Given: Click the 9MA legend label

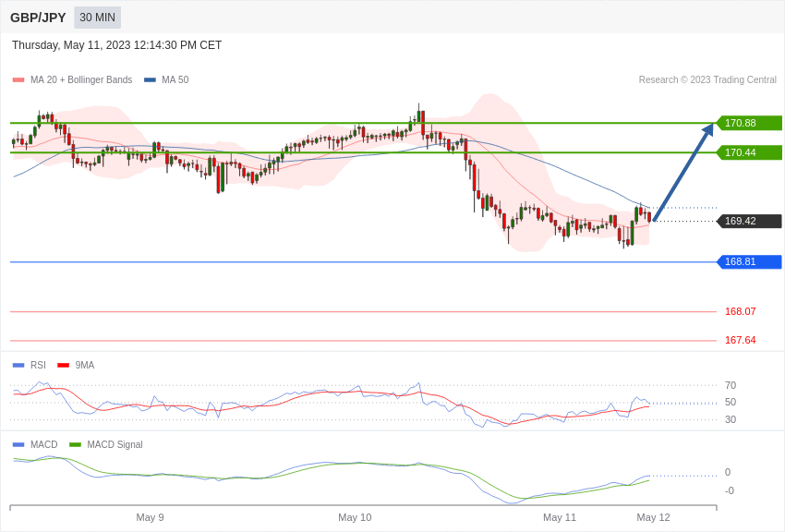Looking at the screenshot, I should (85, 366).
